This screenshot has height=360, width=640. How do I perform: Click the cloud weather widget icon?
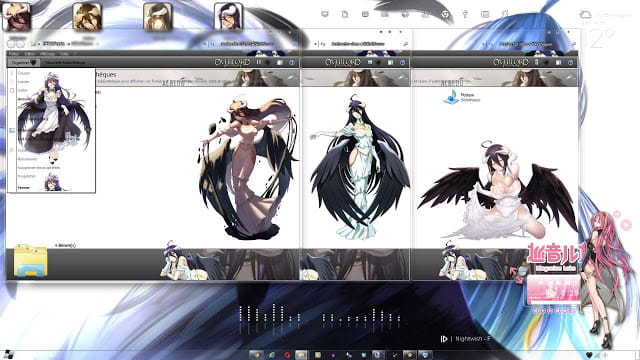pos(585,15)
